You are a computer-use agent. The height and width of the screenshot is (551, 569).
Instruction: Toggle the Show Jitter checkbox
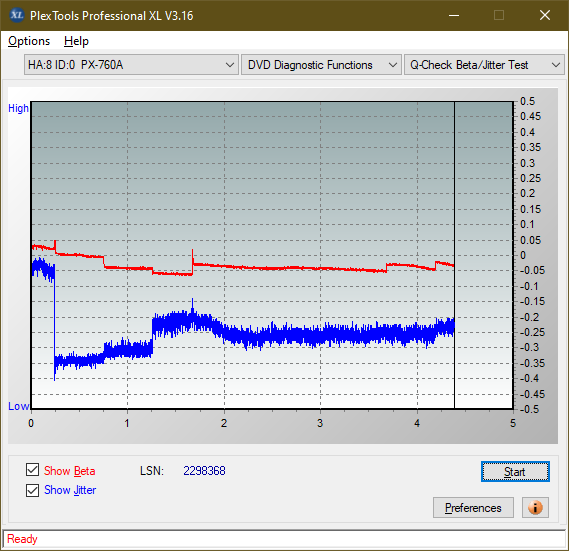tap(32, 490)
